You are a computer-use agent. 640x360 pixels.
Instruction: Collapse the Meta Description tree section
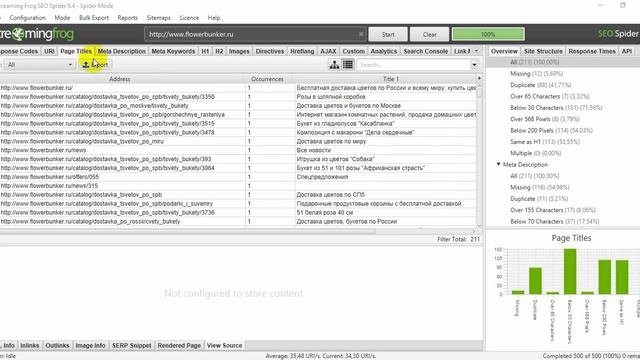pos(498,164)
